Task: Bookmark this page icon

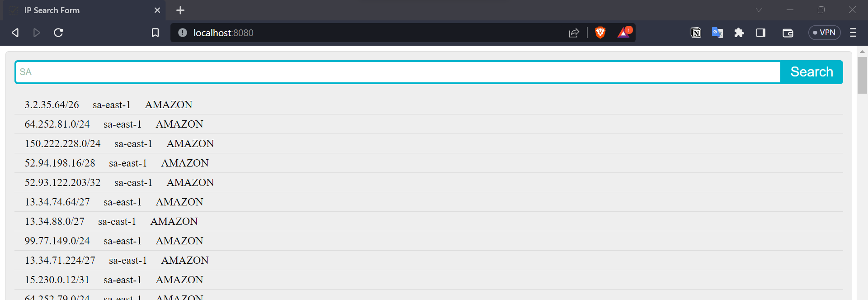Action: coord(155,33)
